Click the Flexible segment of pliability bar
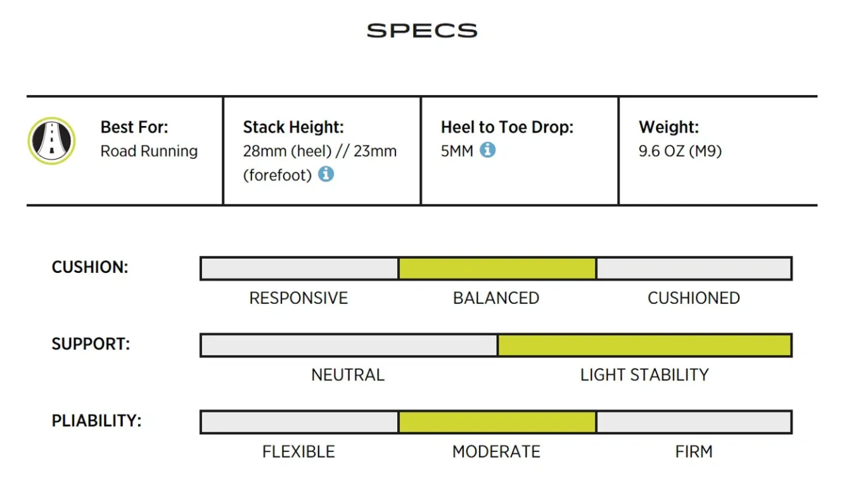The image size is (844, 504). [300, 422]
